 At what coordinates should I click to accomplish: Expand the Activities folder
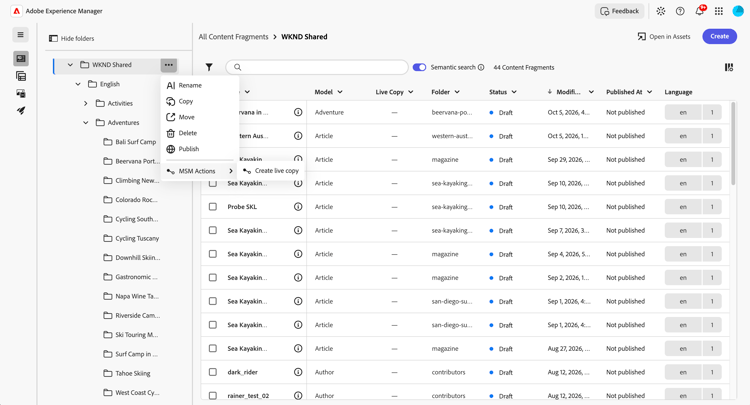point(86,103)
